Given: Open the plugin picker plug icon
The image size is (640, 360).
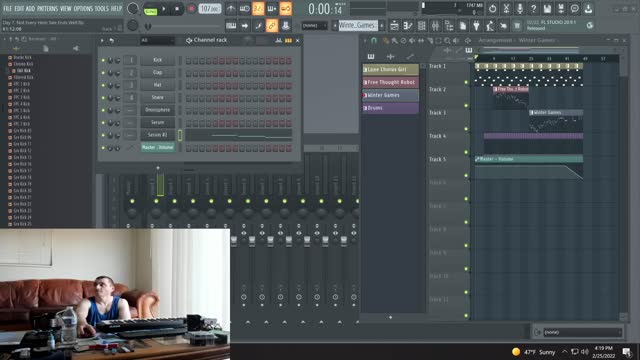Looking at the screenshot, I should click(476, 26).
